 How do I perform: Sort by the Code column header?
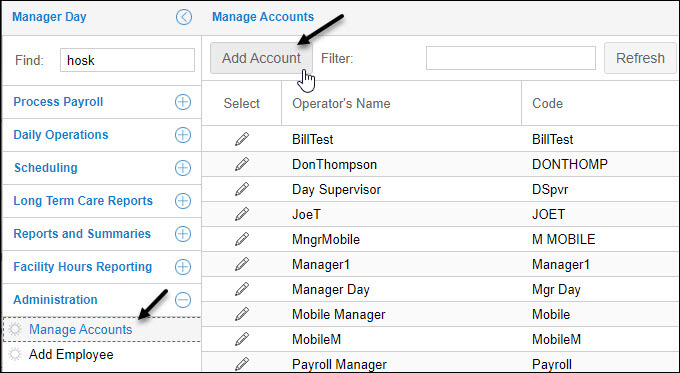tap(547, 103)
